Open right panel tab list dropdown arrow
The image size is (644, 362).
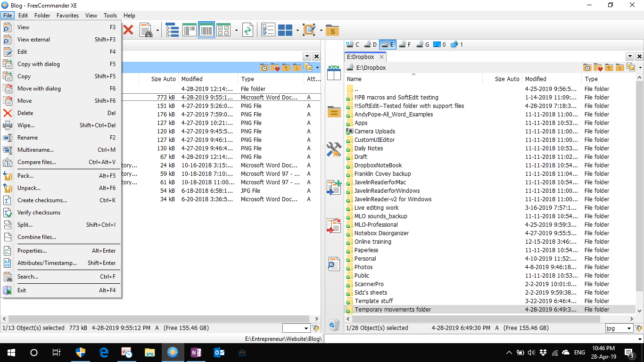tap(630, 57)
